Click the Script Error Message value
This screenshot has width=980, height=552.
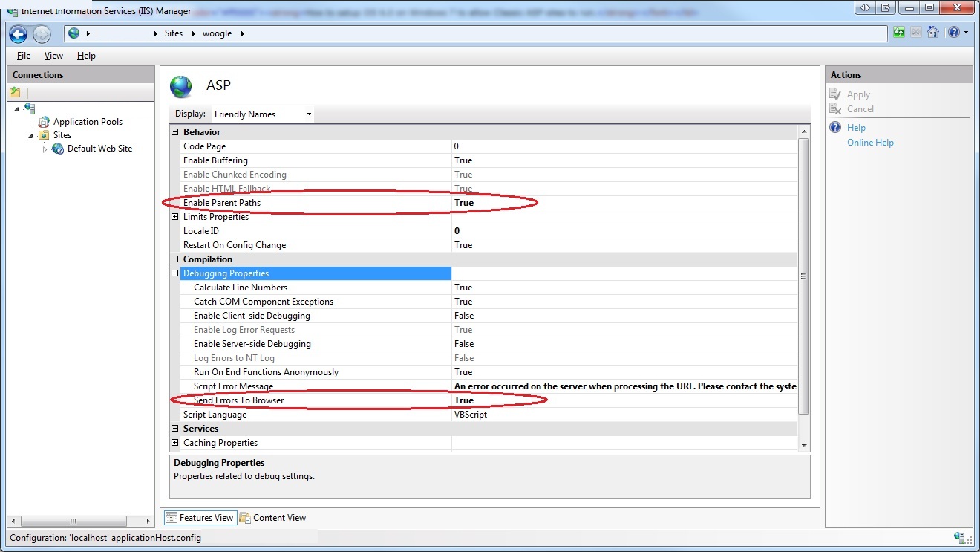click(624, 386)
